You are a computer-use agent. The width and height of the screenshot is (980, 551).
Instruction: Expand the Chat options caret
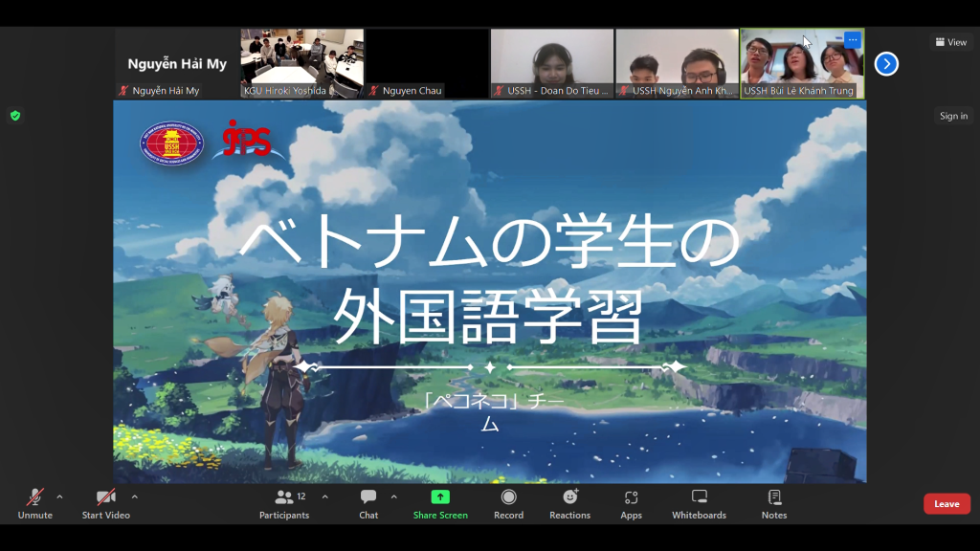(393, 497)
